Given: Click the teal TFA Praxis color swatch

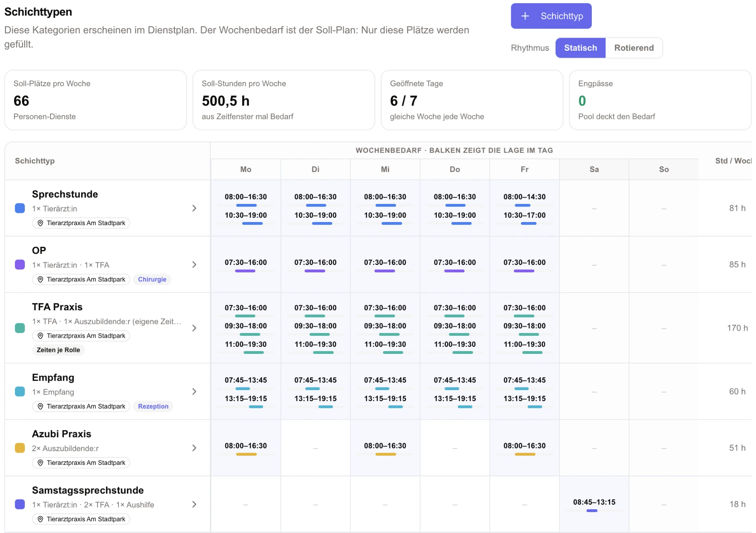Looking at the screenshot, I should (20, 328).
